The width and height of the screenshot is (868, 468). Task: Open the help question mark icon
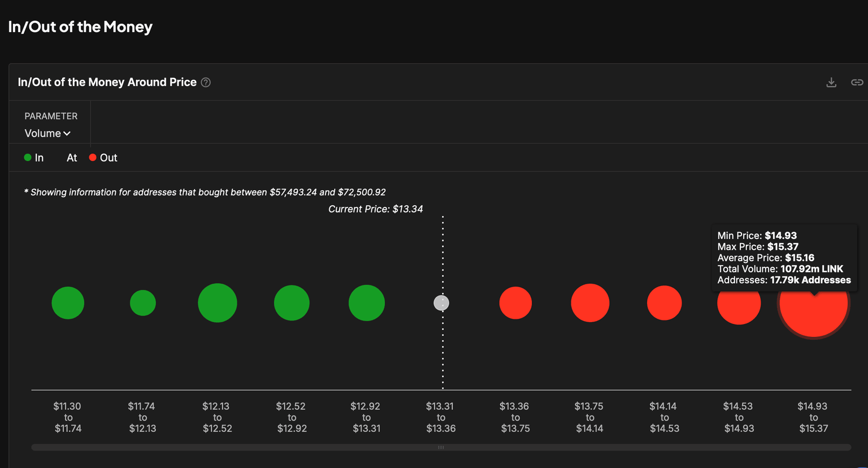206,83
